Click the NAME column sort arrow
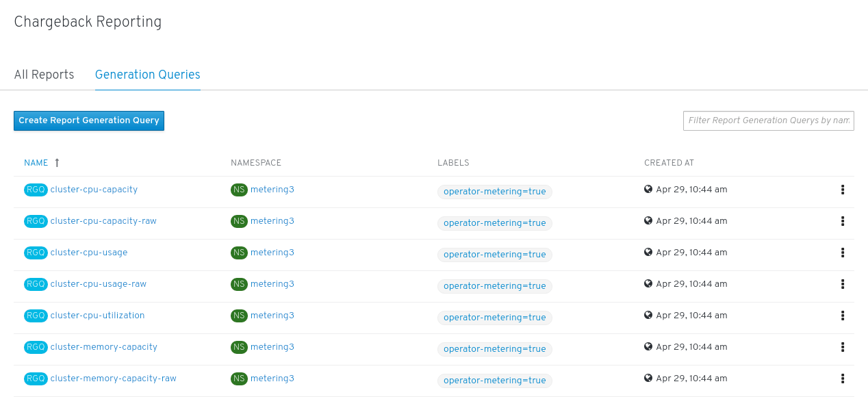 (x=57, y=163)
